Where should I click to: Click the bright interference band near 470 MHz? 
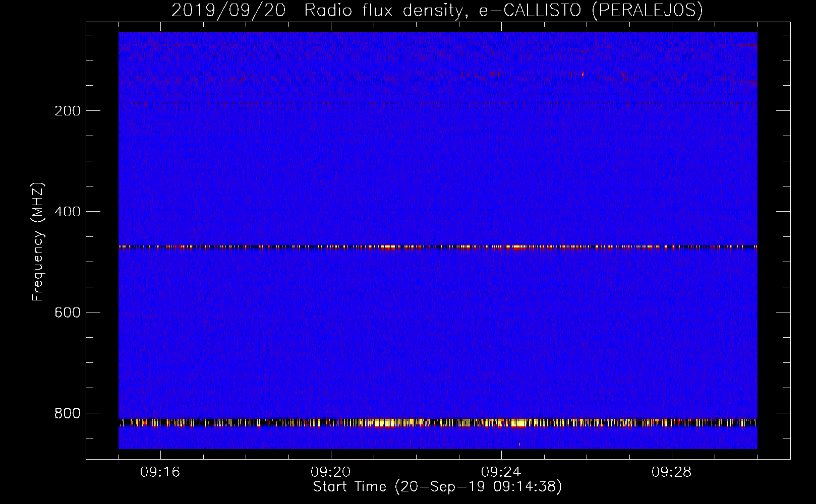tap(438, 247)
